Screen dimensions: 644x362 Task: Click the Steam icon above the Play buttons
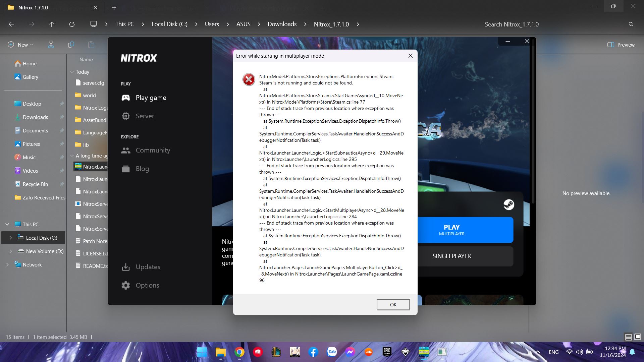point(509,204)
